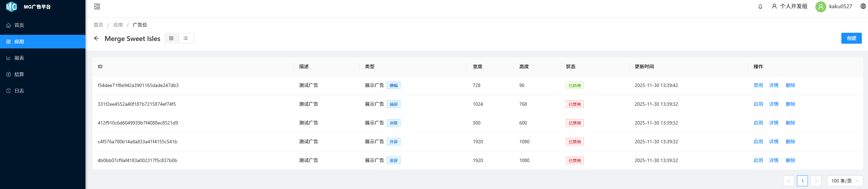This screenshot has width=868, height=189.
Task: Switch to grid card view
Action: (x=171, y=39)
